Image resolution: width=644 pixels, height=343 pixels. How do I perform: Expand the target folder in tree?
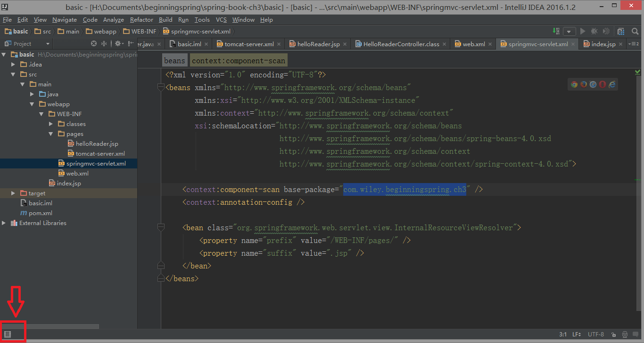pyautogui.click(x=13, y=193)
